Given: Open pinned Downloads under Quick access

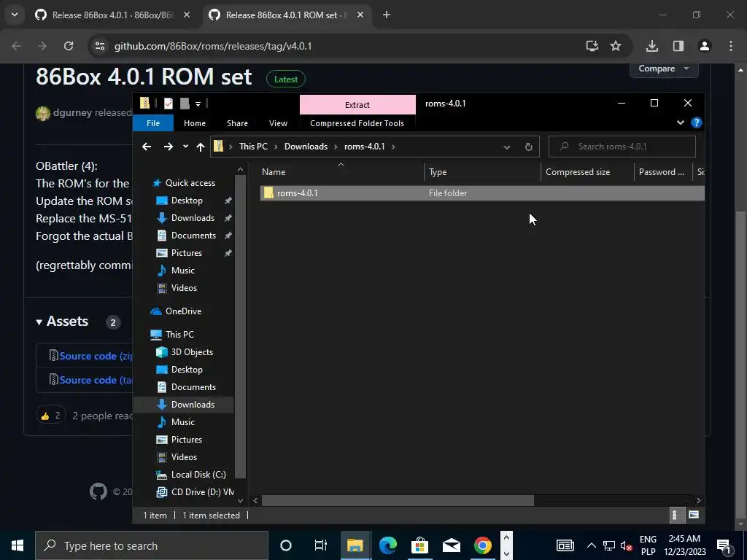Looking at the screenshot, I should coord(193,218).
